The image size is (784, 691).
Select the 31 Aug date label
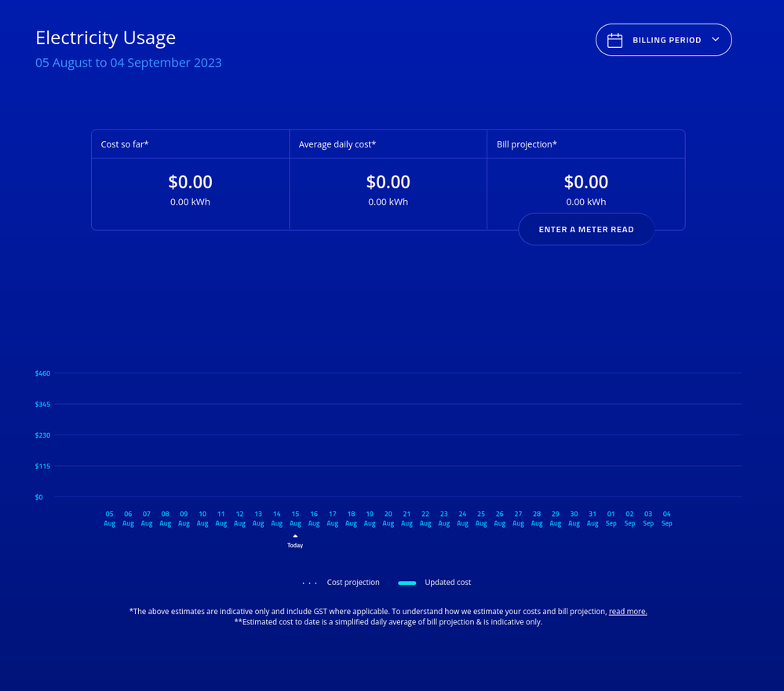point(593,518)
